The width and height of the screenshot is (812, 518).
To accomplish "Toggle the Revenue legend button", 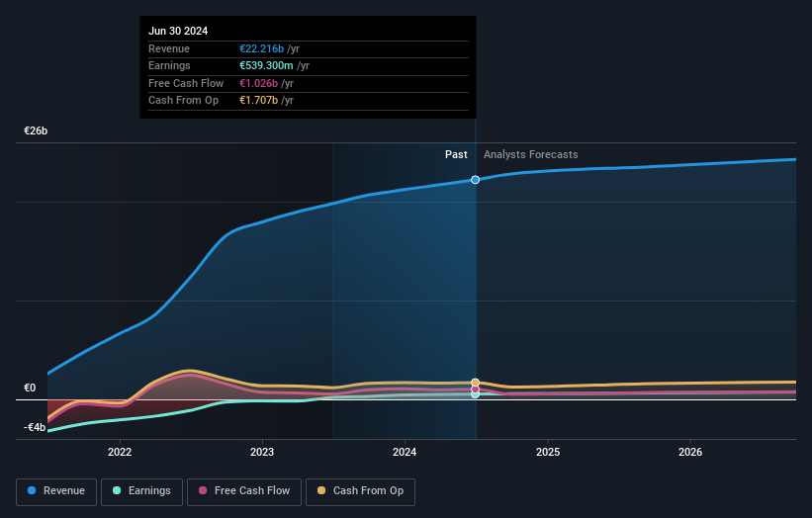I will [56, 491].
